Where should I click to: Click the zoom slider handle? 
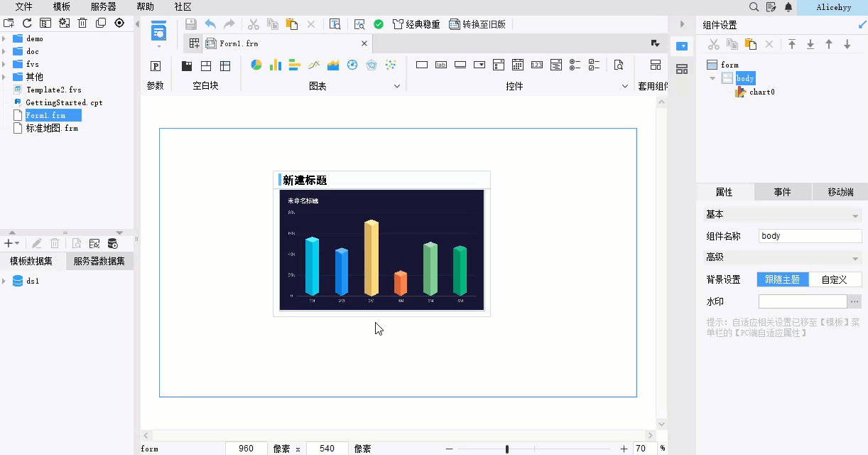[507, 449]
